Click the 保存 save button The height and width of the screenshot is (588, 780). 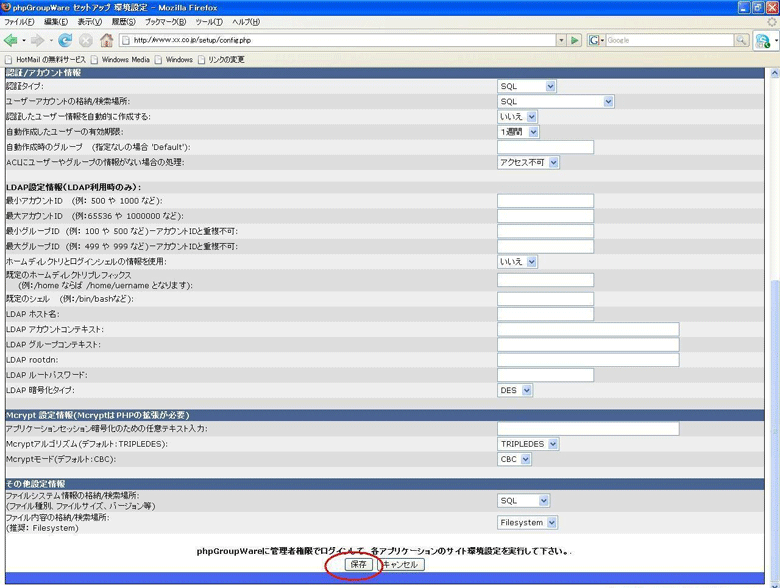[x=359, y=565]
